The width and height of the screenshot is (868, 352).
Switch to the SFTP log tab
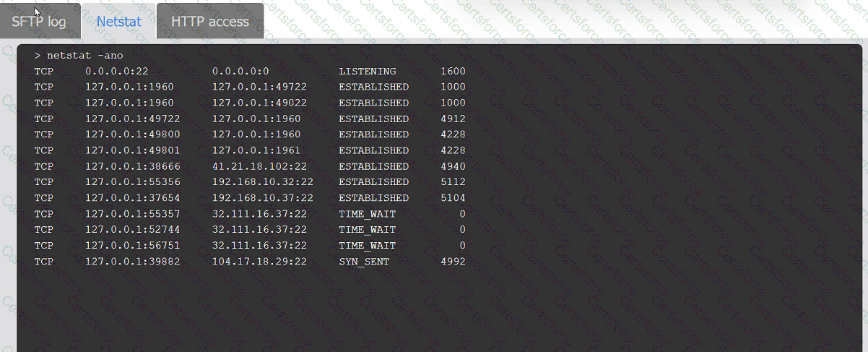coord(39,21)
